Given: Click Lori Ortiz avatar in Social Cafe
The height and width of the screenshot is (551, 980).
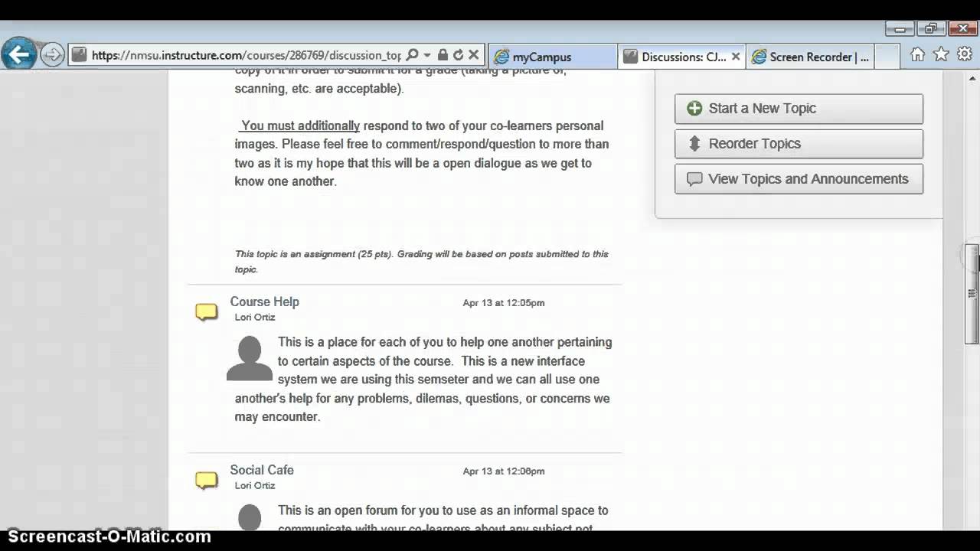Looking at the screenshot, I should coord(250,517).
